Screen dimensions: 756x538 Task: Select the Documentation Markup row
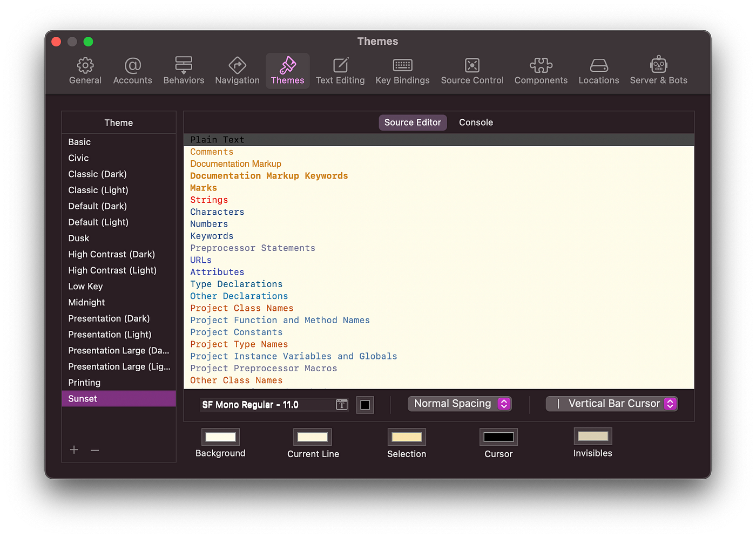(438, 164)
